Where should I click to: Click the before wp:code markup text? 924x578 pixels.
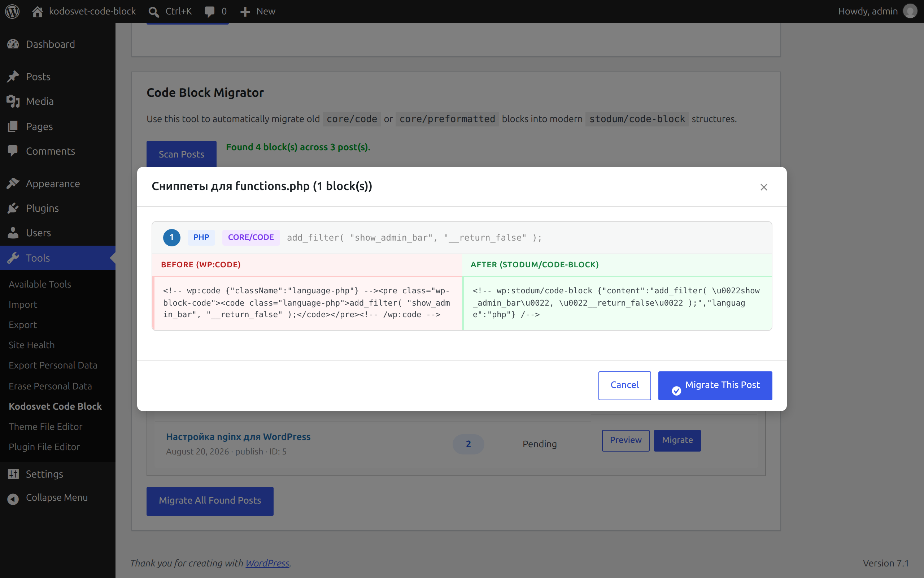306,303
